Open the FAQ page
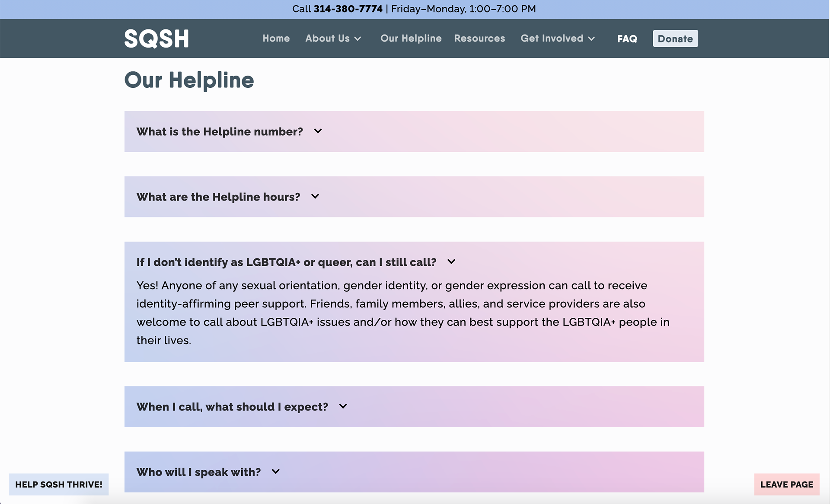Image resolution: width=830 pixels, height=504 pixels. (627, 39)
